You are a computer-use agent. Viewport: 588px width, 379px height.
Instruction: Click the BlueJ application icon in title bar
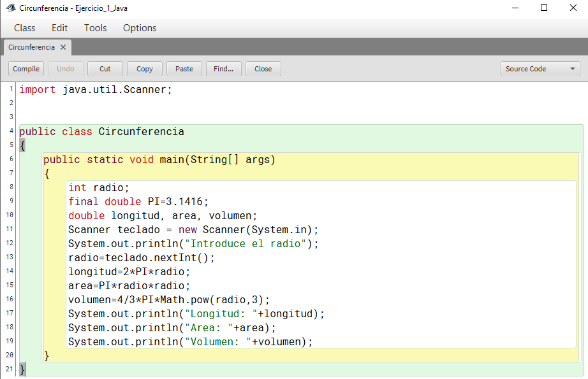[10, 8]
